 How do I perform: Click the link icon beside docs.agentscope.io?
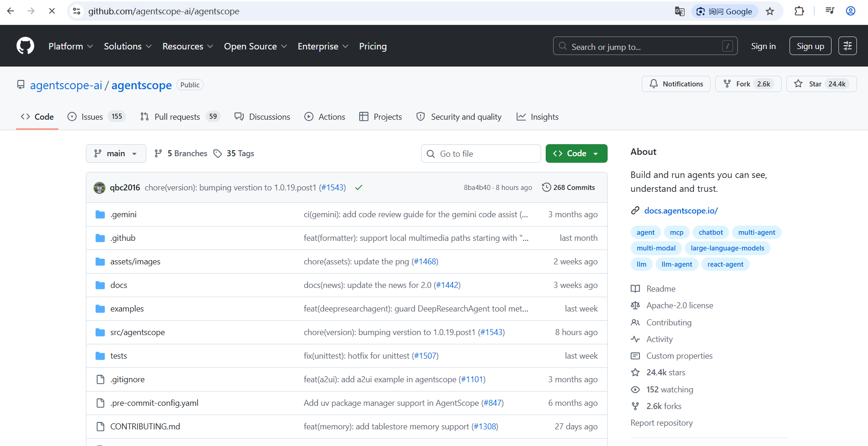tap(635, 211)
